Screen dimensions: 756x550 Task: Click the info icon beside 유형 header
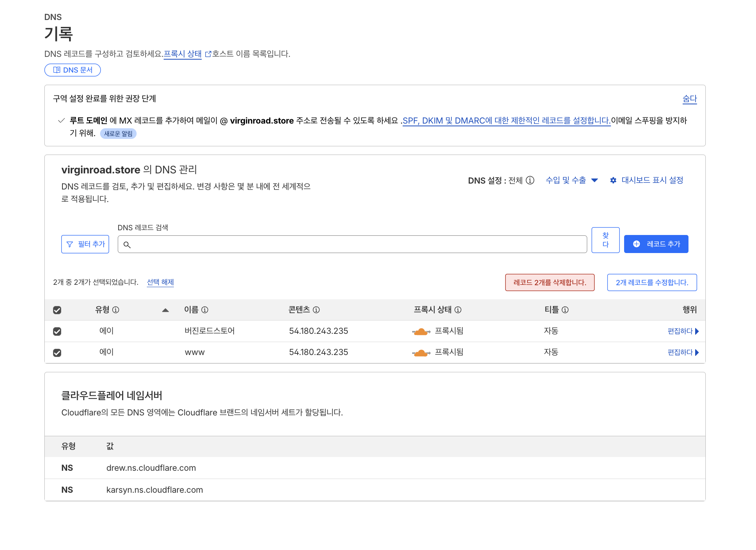coord(116,310)
